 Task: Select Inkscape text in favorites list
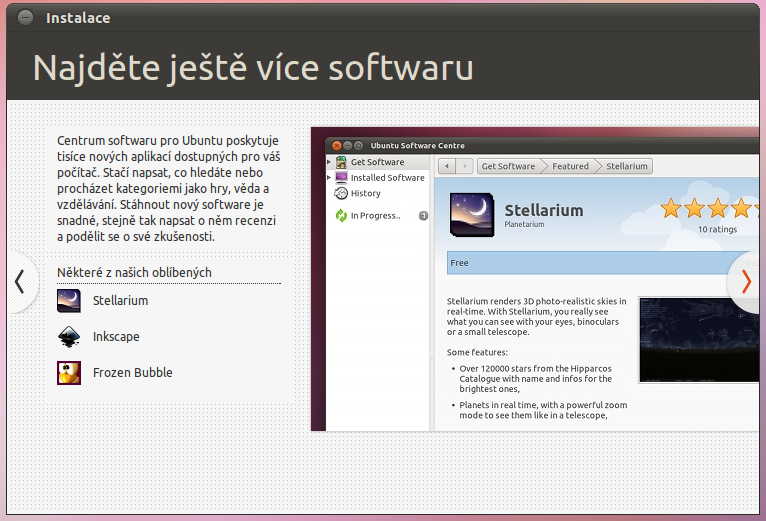coord(116,337)
